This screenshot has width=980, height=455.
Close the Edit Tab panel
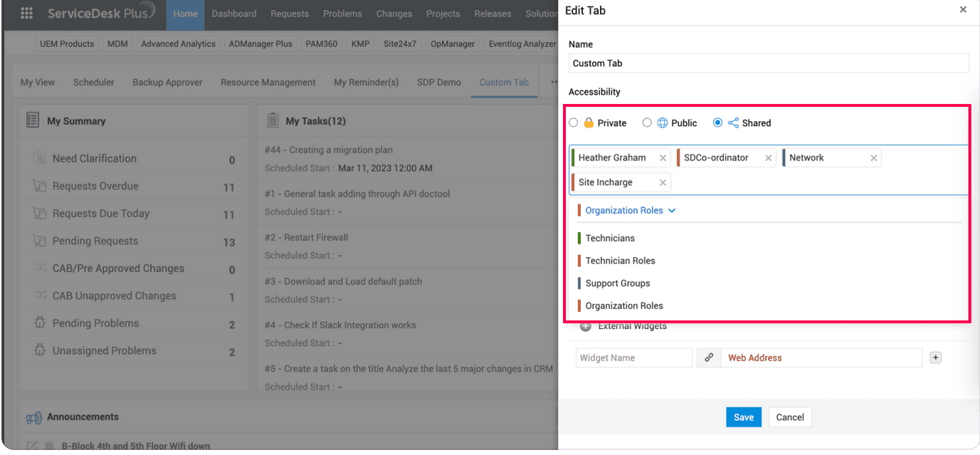963,10
